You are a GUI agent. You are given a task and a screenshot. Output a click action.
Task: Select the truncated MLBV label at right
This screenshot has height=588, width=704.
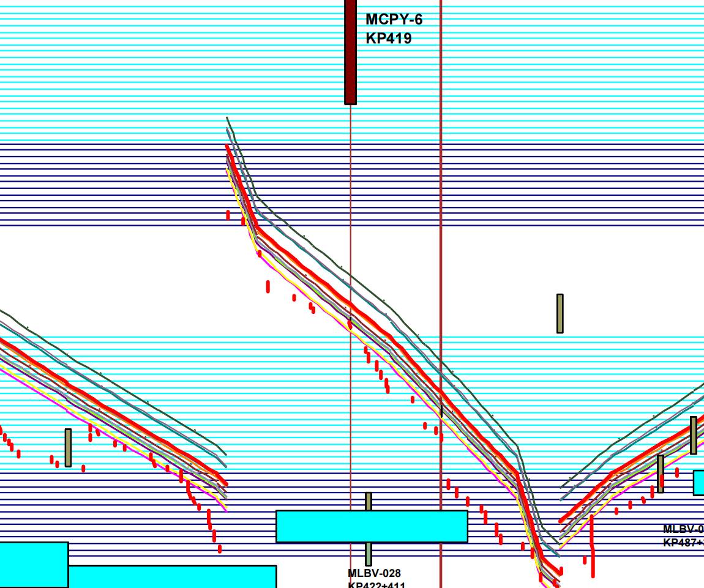[x=683, y=529]
